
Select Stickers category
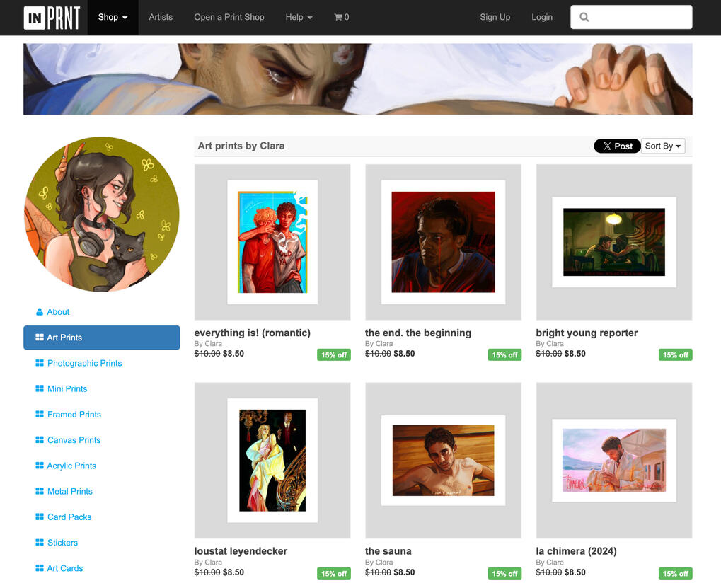point(102,543)
